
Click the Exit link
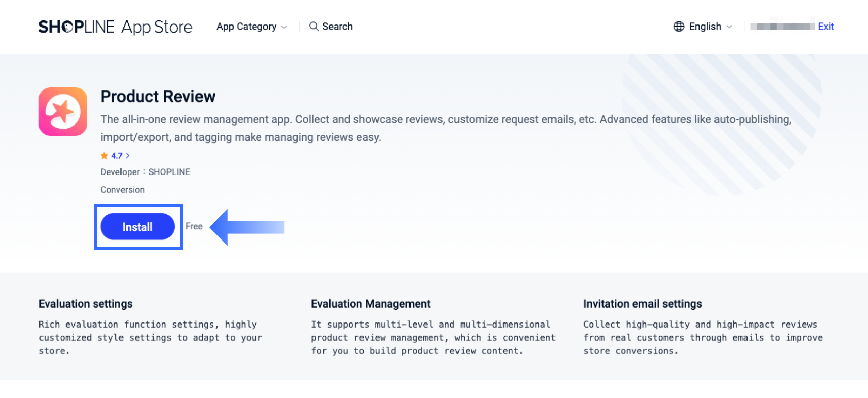click(x=825, y=26)
